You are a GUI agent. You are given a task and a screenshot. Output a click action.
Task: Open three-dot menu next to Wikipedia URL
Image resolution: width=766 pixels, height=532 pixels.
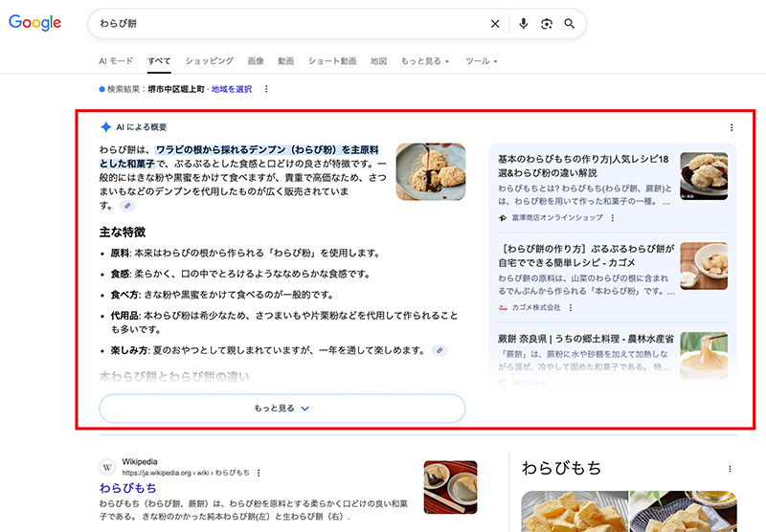[x=259, y=473]
